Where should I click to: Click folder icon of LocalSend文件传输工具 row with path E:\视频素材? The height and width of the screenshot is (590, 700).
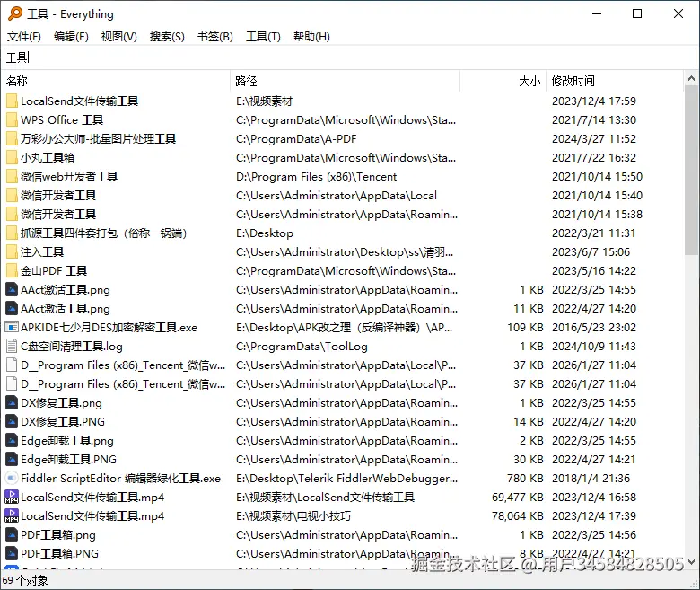click(12, 101)
